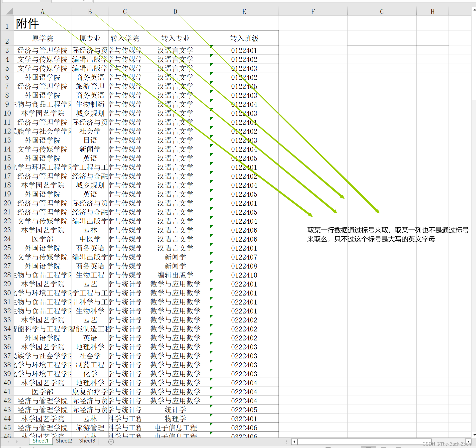Click cell 编辑出版学 in row 28

(x=175, y=275)
